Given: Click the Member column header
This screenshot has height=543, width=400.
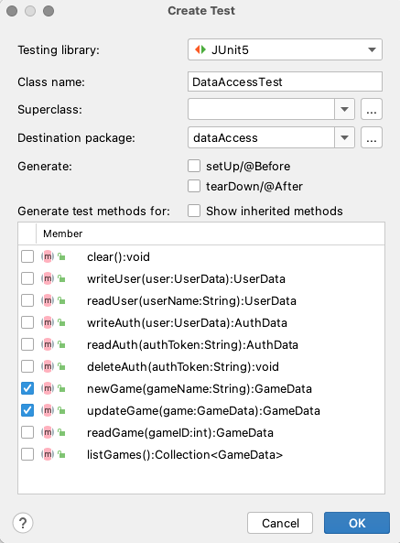Looking at the screenshot, I should pyautogui.click(x=210, y=234).
